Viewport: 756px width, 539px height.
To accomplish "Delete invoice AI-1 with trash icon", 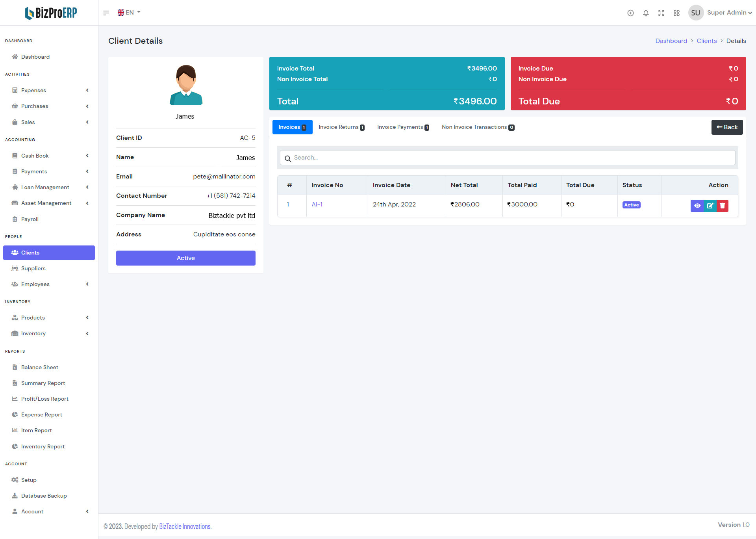I will click(x=723, y=206).
